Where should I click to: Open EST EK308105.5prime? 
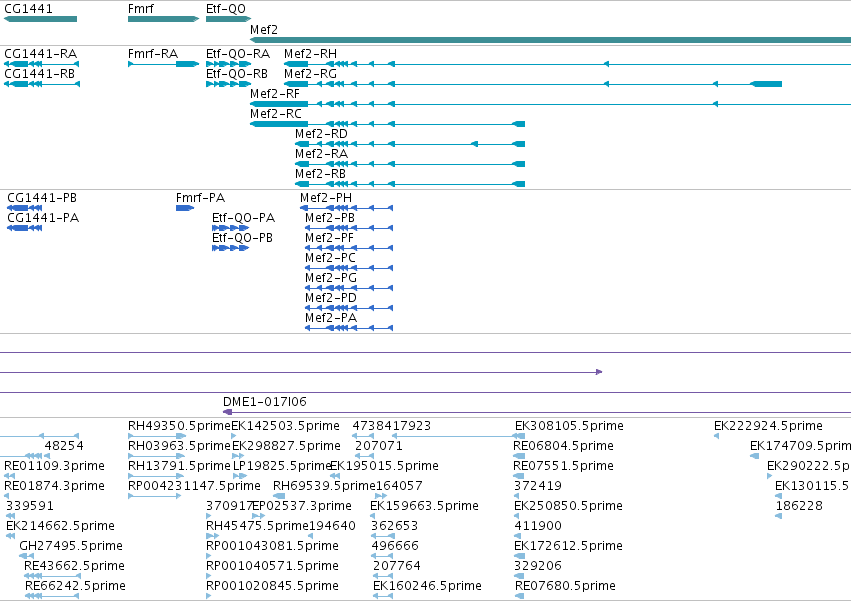point(569,426)
